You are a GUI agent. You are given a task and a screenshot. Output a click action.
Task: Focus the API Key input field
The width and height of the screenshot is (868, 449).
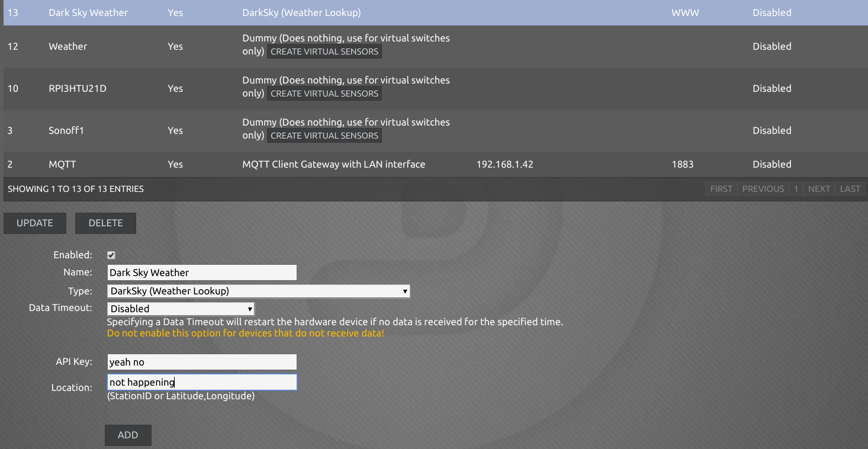(x=202, y=362)
